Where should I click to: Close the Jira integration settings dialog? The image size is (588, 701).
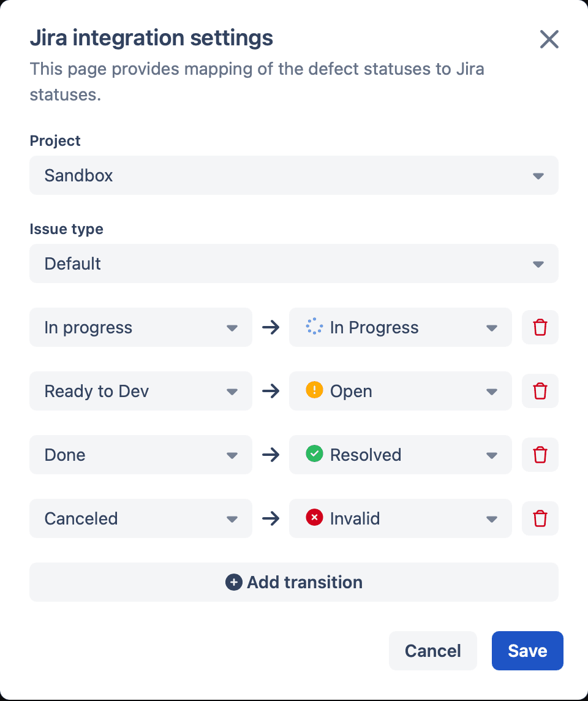point(549,39)
